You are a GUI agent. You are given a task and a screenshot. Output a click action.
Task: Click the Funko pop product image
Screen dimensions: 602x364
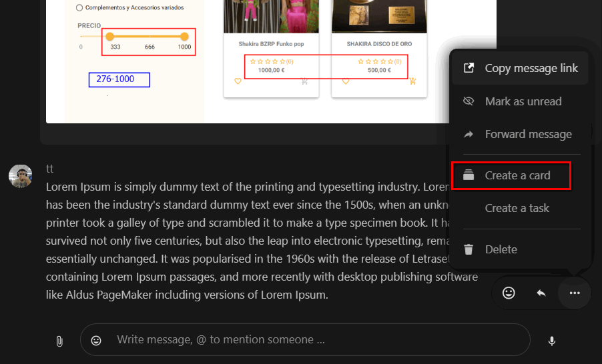271,16
